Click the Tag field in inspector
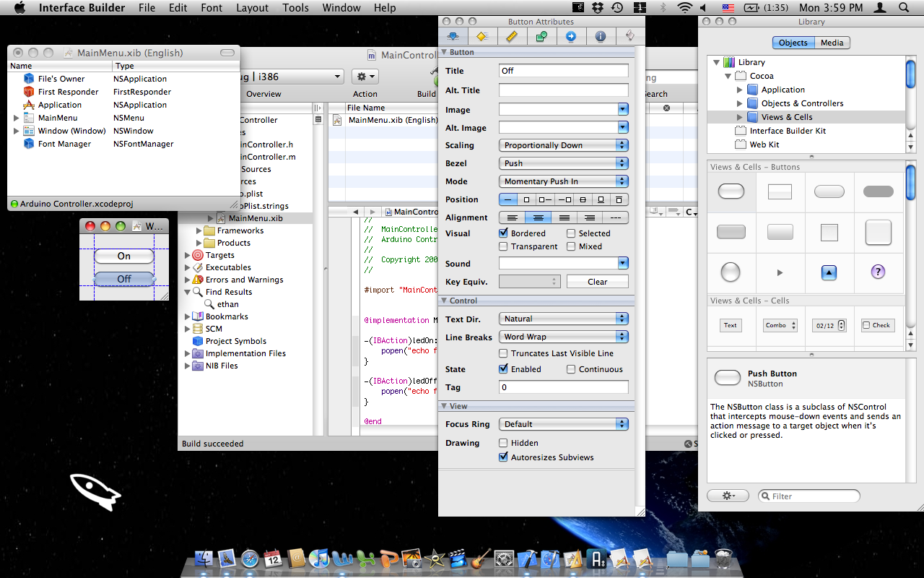The image size is (924, 578). click(x=564, y=387)
